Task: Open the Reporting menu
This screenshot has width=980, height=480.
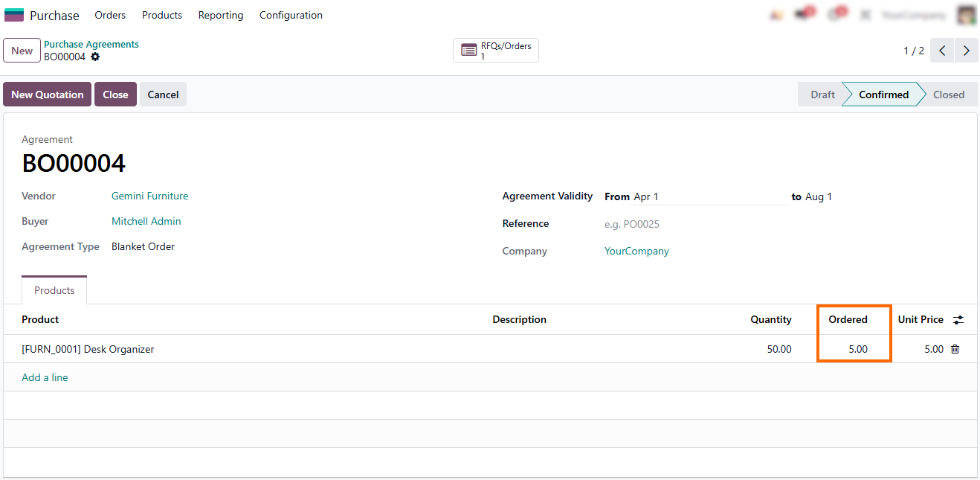Action: (x=221, y=15)
